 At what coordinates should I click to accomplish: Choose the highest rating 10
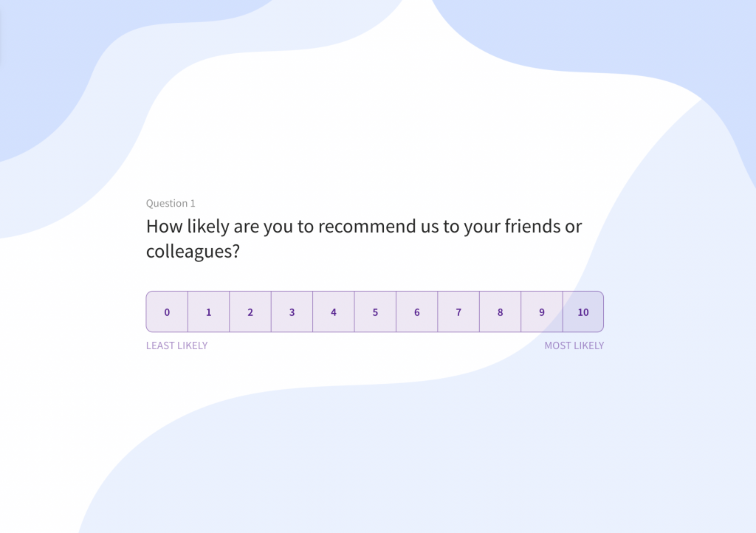(x=583, y=312)
